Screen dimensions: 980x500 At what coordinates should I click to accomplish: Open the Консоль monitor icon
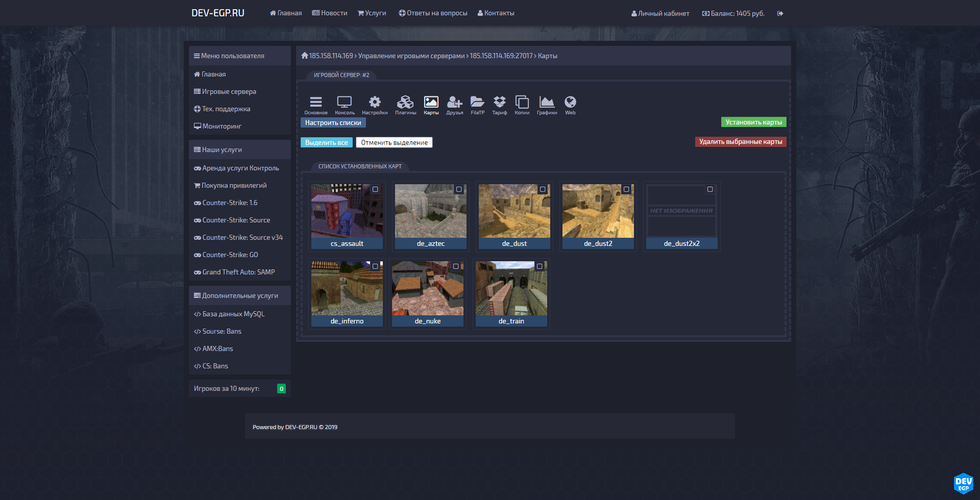click(x=345, y=102)
